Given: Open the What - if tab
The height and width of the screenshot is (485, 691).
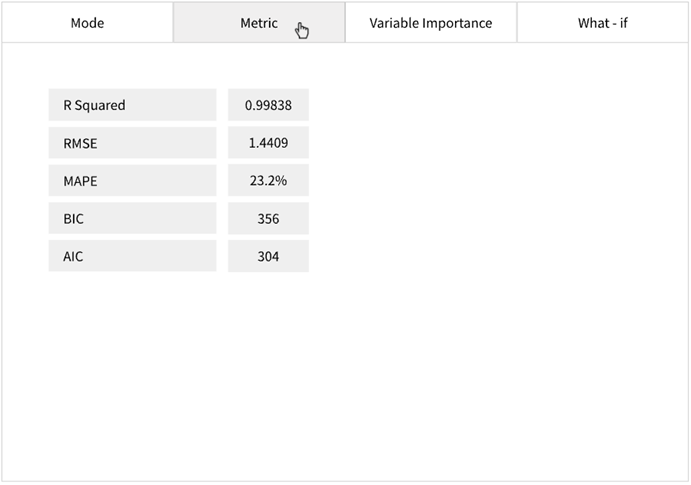Looking at the screenshot, I should [x=603, y=23].
